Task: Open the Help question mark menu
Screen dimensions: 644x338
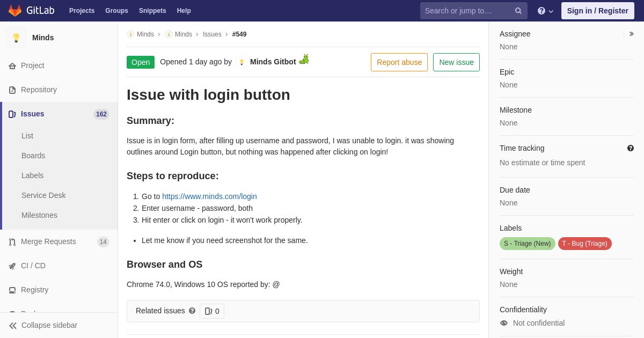Action: [545, 11]
